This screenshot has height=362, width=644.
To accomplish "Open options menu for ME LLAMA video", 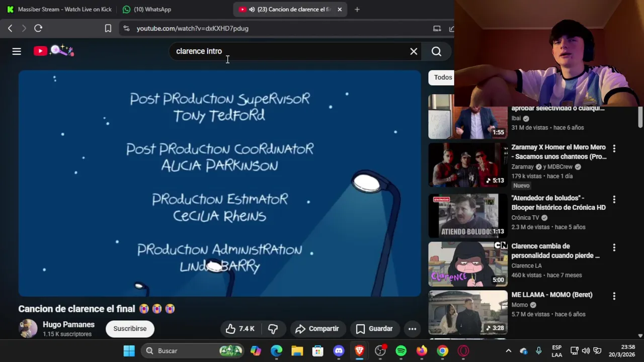I will point(614,297).
